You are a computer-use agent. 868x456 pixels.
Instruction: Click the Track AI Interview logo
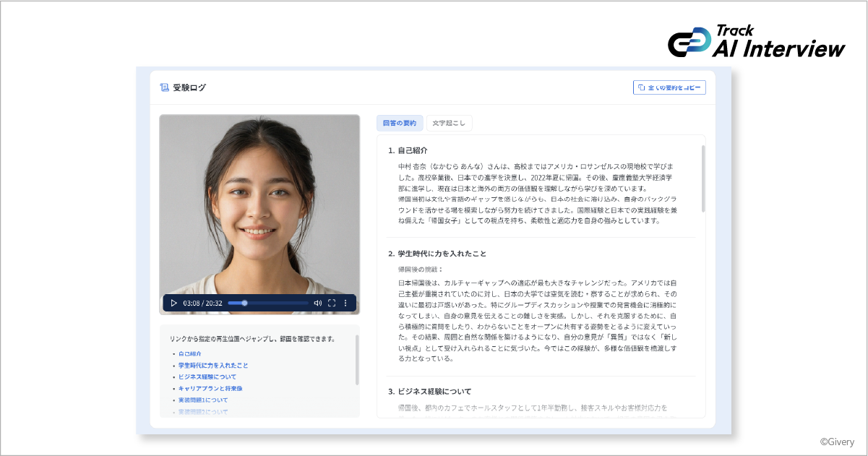(x=756, y=42)
